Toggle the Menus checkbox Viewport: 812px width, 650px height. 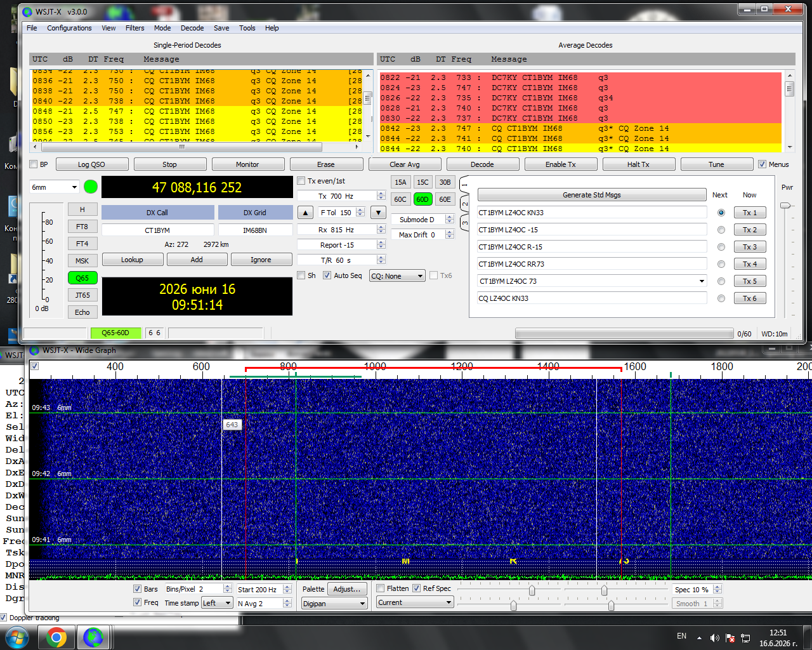coord(763,164)
